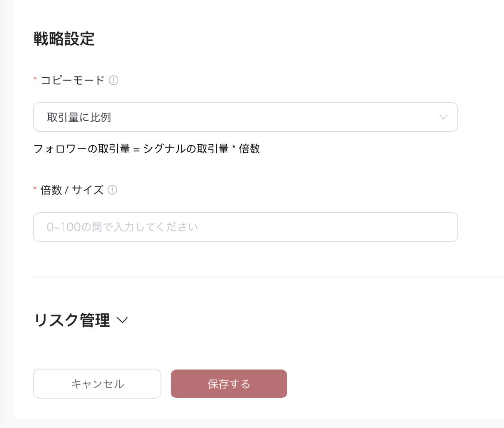The width and height of the screenshot is (504, 428).
Task: Click シグナルの取引量 in the formula text
Action: (x=186, y=149)
